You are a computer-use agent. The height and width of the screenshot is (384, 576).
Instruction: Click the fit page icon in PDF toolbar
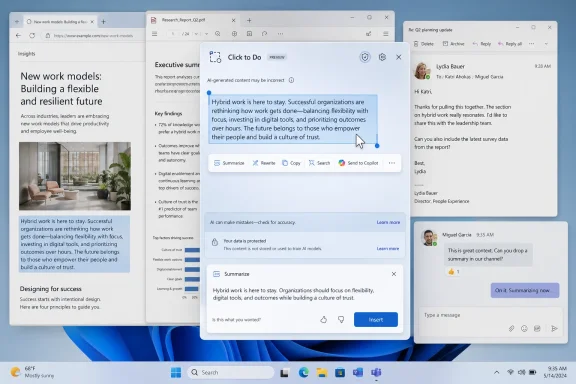click(234, 34)
